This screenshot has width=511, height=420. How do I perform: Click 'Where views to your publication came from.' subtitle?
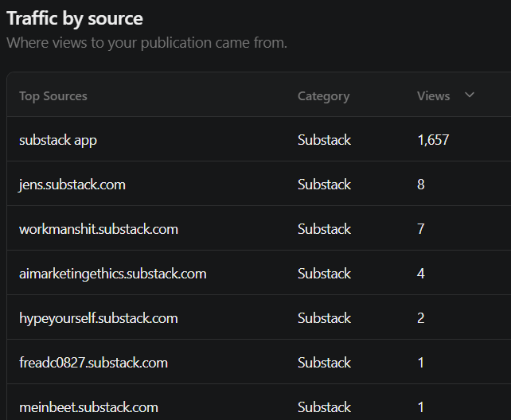146,43
